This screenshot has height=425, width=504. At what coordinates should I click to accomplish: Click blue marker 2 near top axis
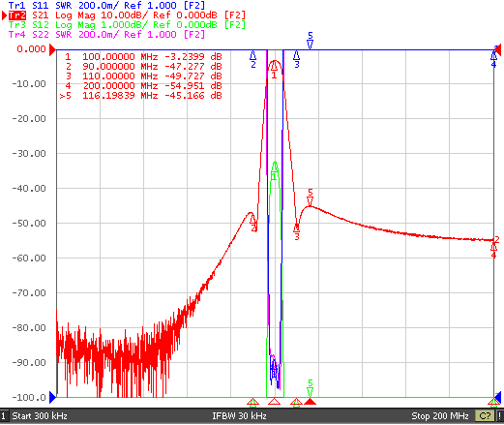click(x=253, y=59)
